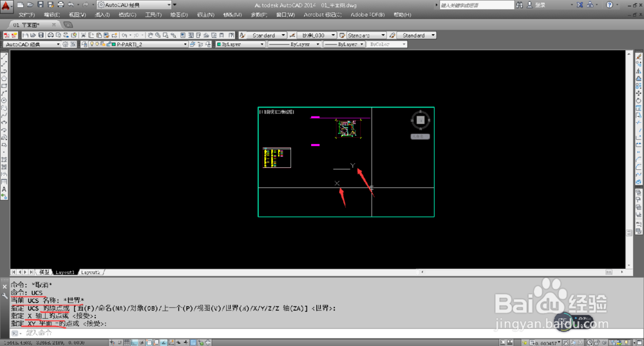This screenshot has width=644, height=346.
Task: Toggle Grid display in the status bar
Action: (127, 342)
